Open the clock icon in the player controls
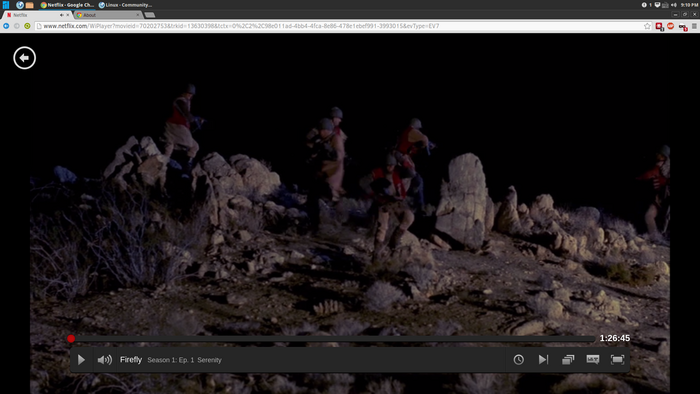This screenshot has width=700, height=394. (x=518, y=360)
